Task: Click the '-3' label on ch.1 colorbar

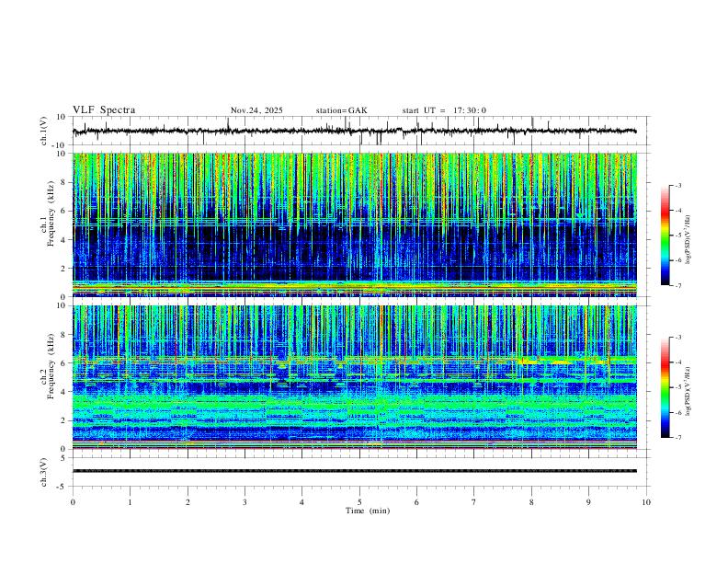Action: click(677, 185)
